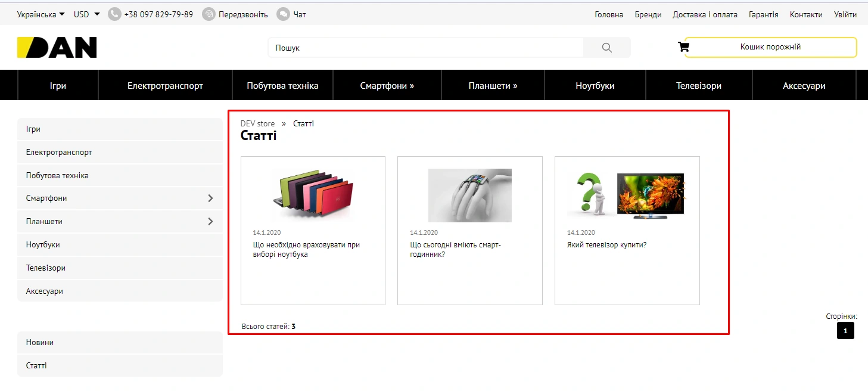This screenshot has height=391, width=868.
Task: Open Ноутбуки in the black navigation bar
Action: click(595, 86)
